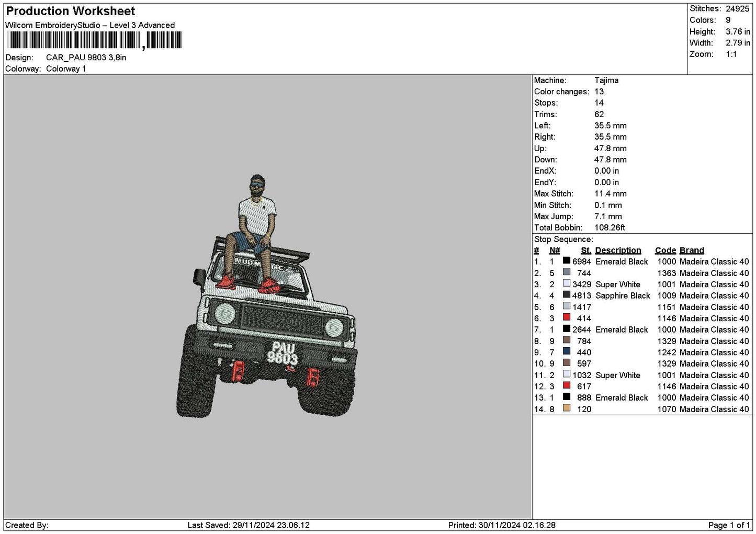Click code 1151 in stop row 5
This screenshot has width=756, height=534.
(x=667, y=307)
